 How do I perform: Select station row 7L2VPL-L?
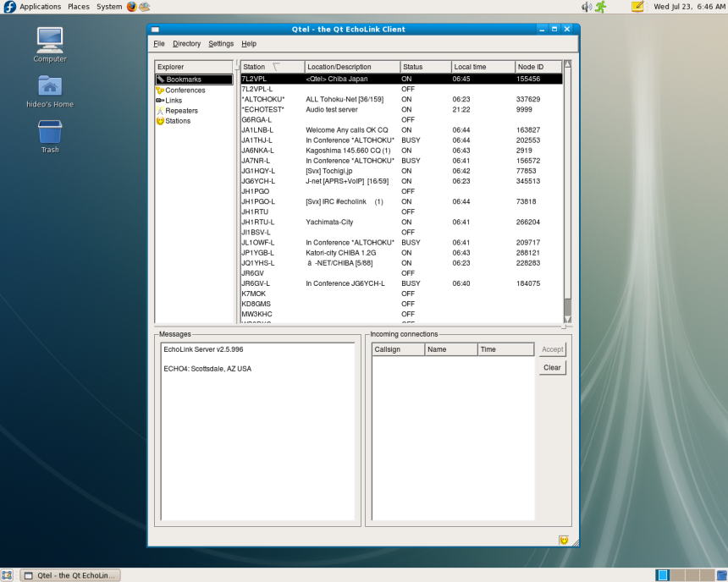tap(401, 89)
